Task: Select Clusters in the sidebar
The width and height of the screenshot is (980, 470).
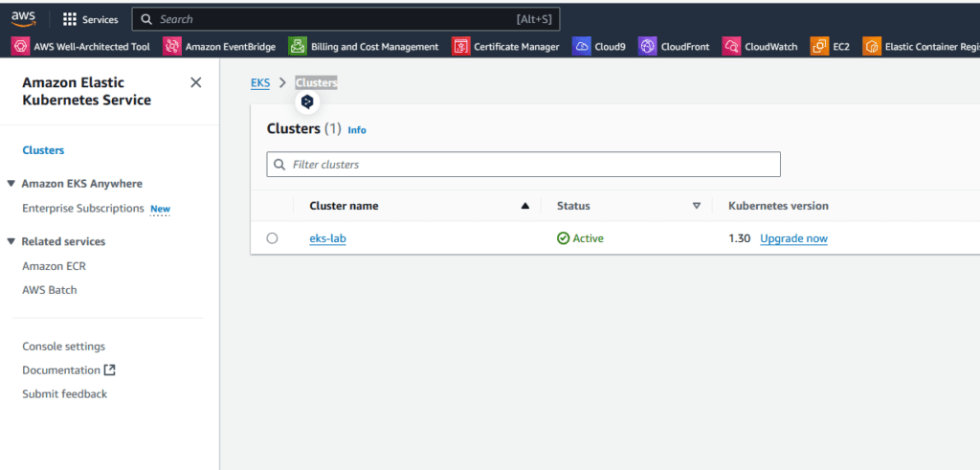Action: point(43,150)
